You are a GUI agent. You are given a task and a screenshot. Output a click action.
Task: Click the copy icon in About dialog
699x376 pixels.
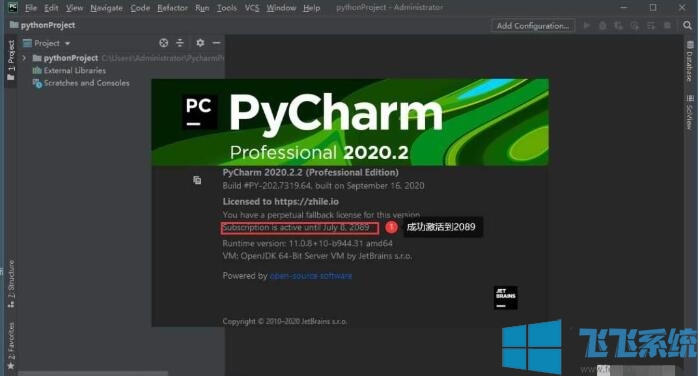(197, 180)
